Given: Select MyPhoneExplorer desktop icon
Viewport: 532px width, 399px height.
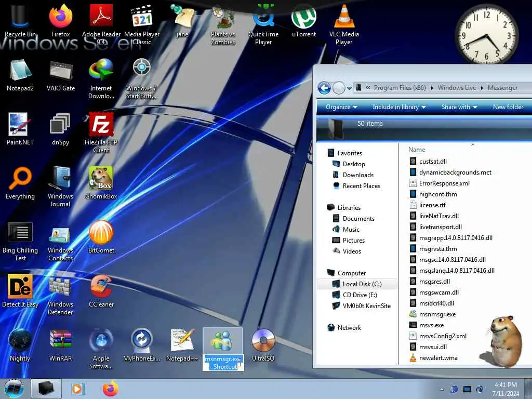Looking at the screenshot, I should [142, 345].
